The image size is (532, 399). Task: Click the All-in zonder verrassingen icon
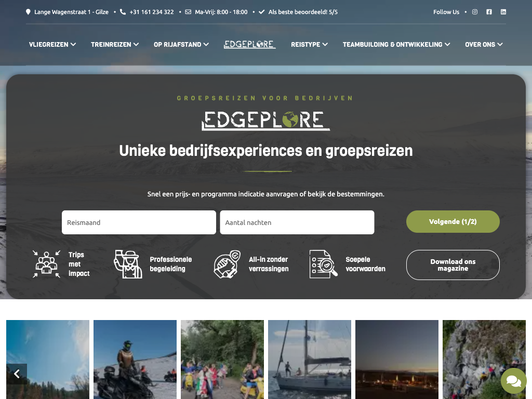[227, 264]
